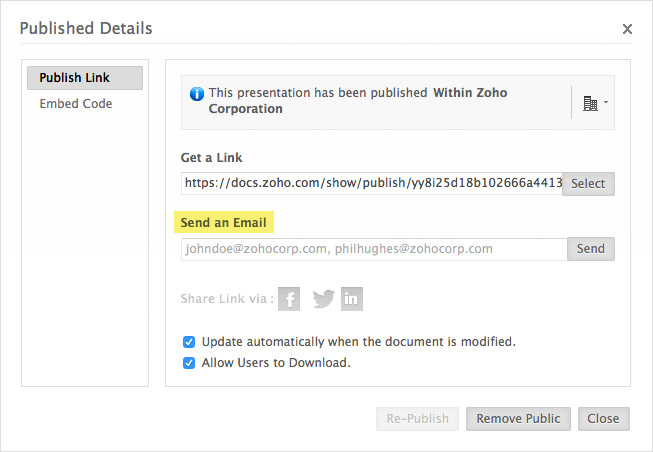This screenshot has height=452, width=653.
Task: Click the Select button beside the link
Action: click(588, 184)
